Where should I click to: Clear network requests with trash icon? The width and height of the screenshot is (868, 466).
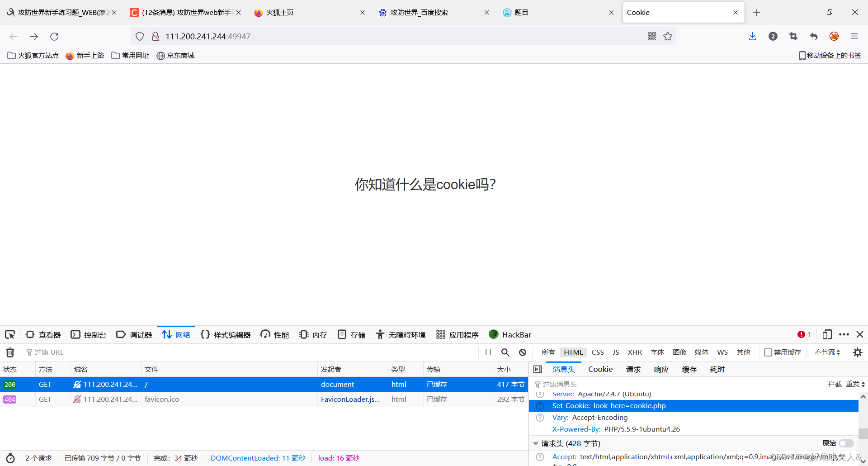pyautogui.click(x=10, y=352)
